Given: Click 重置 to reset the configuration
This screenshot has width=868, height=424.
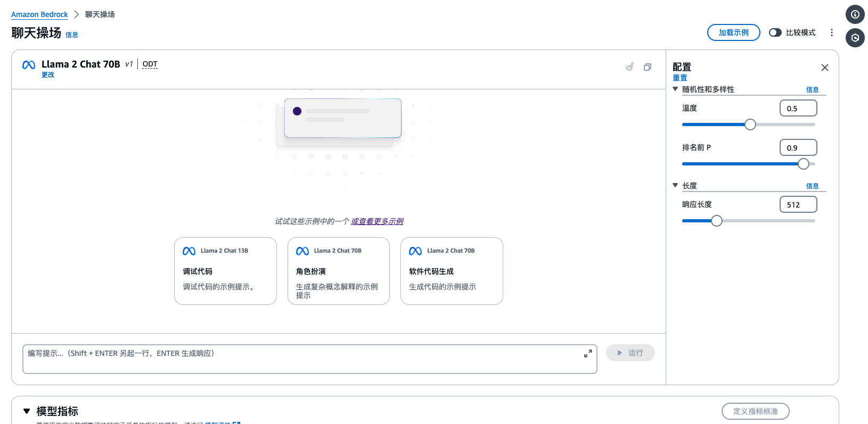Looking at the screenshot, I should 679,78.
